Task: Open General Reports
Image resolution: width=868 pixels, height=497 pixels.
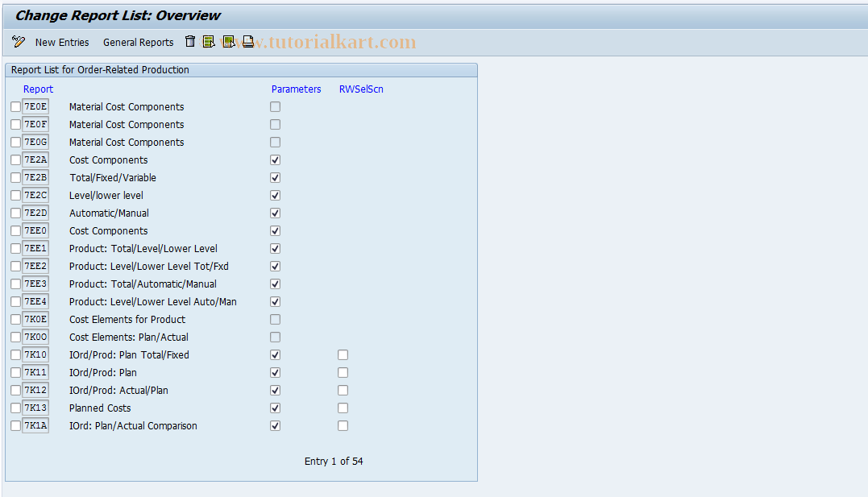Action: [x=139, y=43]
